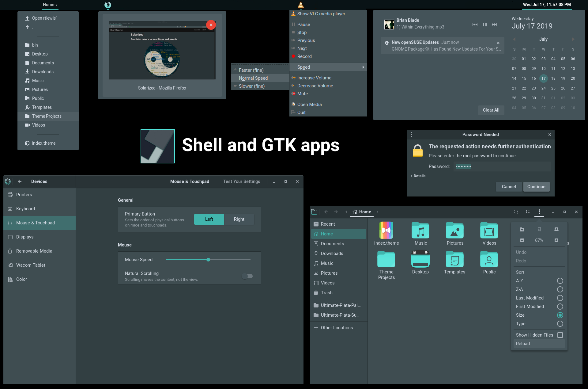Viewport: 588px width, 389px height.
Task: Open index.theme file icon in file view
Action: pos(386,230)
